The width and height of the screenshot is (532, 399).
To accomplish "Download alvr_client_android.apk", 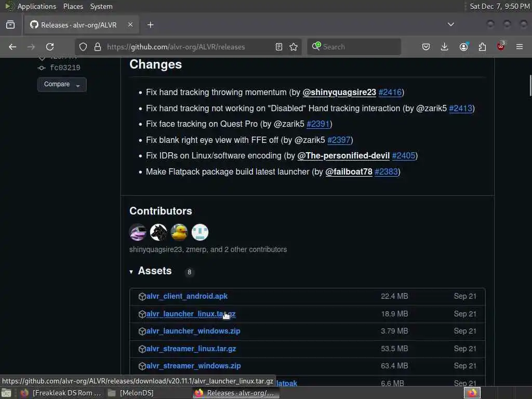I will tap(187, 296).
